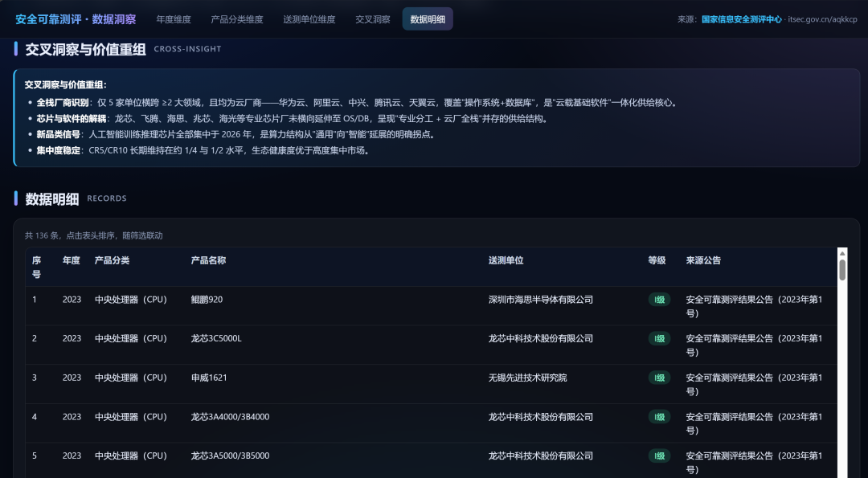Click the 2023 year cell in the 鲲鹏920 row
This screenshot has height=478, width=868.
click(72, 300)
